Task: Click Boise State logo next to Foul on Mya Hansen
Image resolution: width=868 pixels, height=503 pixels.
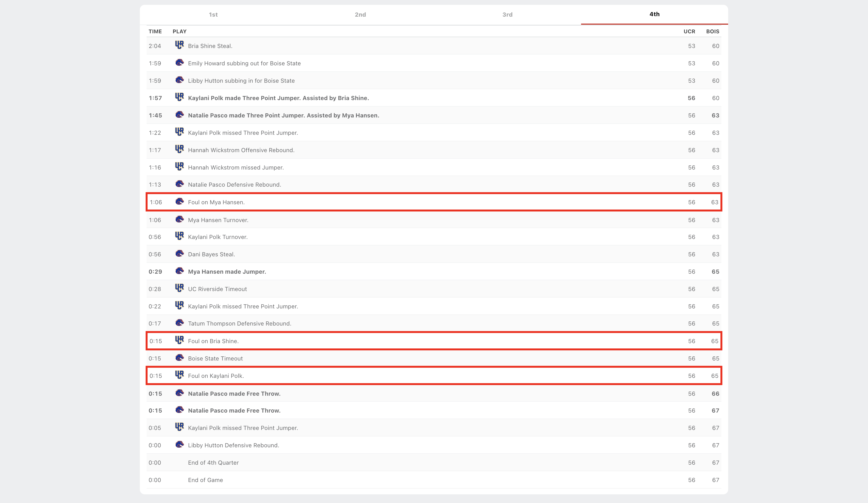Action: [179, 202]
